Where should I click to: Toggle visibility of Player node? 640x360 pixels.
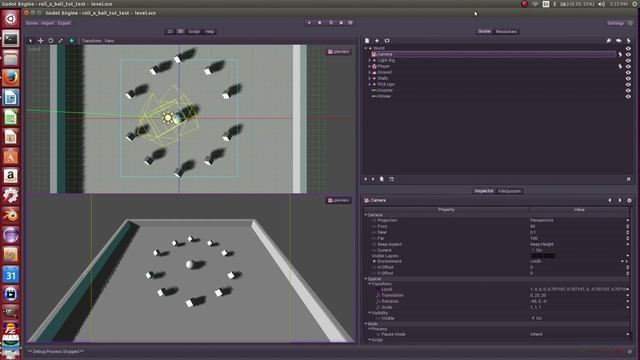coord(629,66)
